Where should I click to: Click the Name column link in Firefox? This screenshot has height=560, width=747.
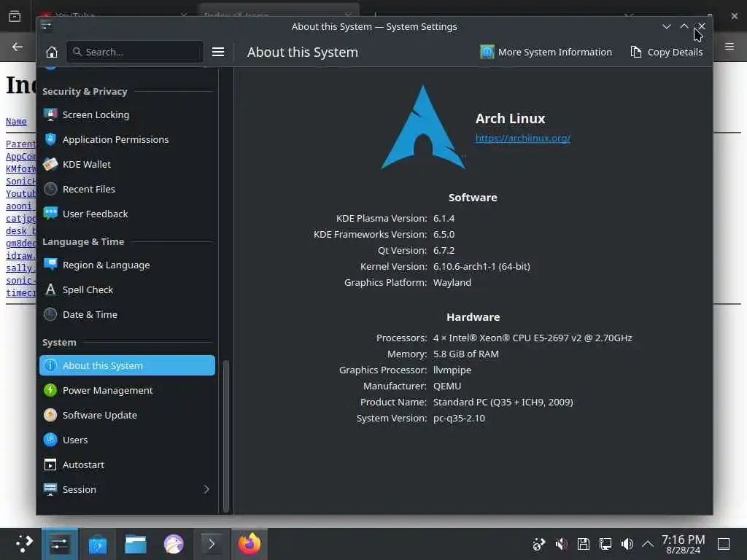tap(16, 122)
